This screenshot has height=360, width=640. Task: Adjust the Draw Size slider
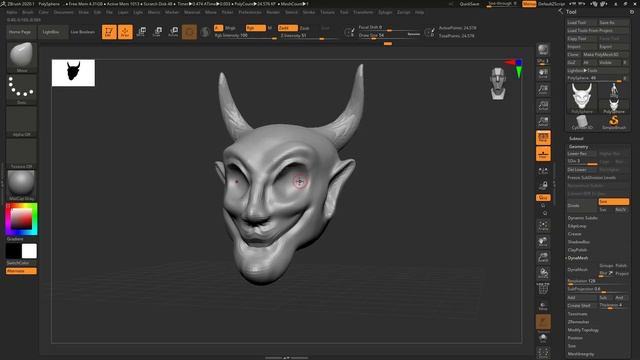coord(389,36)
